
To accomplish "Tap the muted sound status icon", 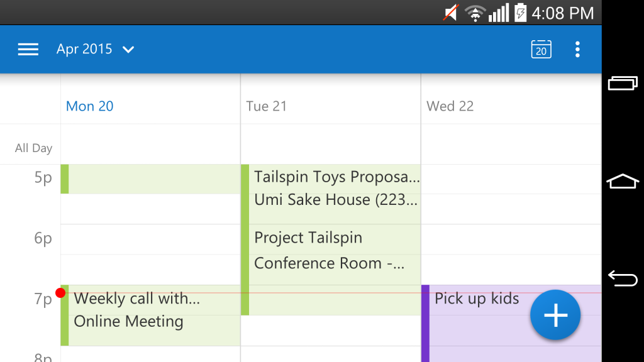I will pyautogui.click(x=450, y=13).
